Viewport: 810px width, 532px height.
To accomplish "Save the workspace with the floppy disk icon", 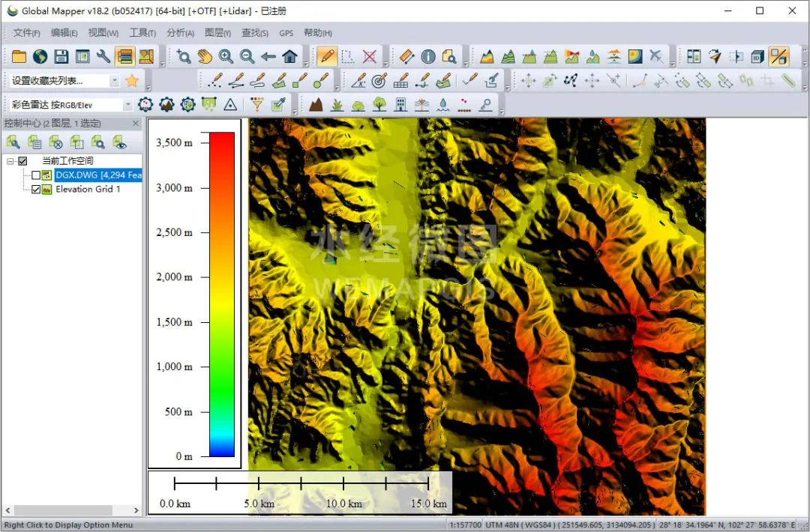I will [x=61, y=56].
